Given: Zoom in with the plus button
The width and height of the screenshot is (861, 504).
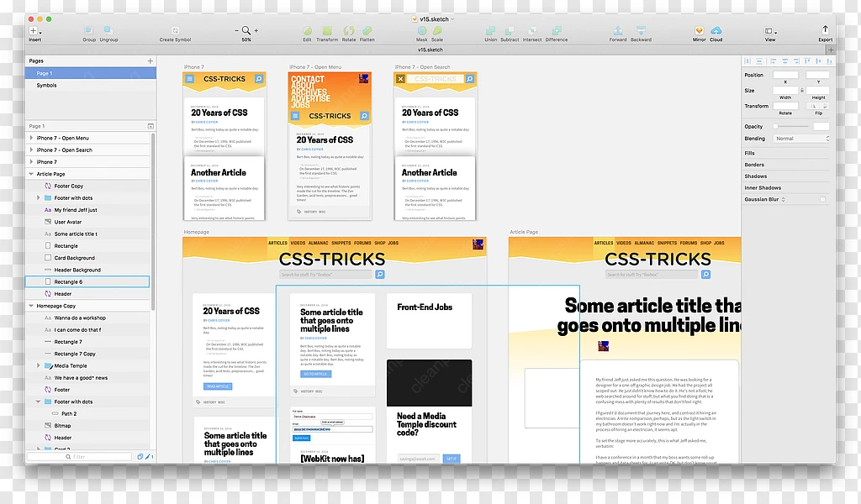Looking at the screenshot, I should [256, 31].
